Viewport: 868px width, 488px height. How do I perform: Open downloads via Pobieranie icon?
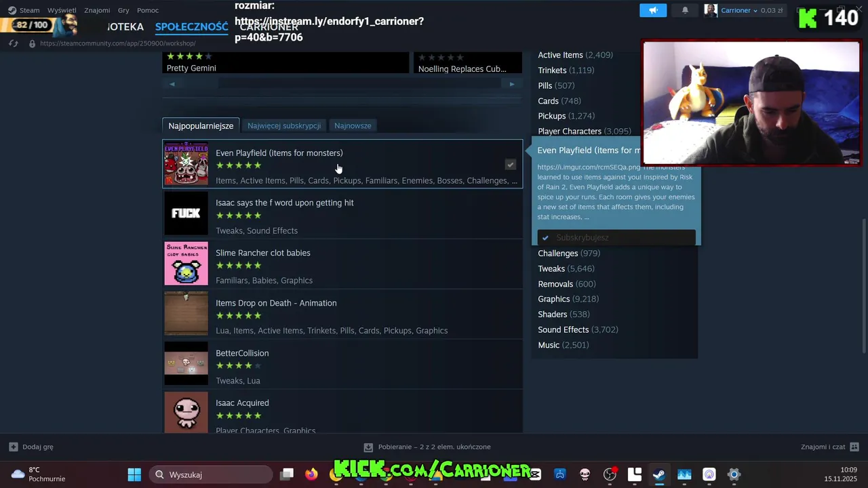(368, 447)
